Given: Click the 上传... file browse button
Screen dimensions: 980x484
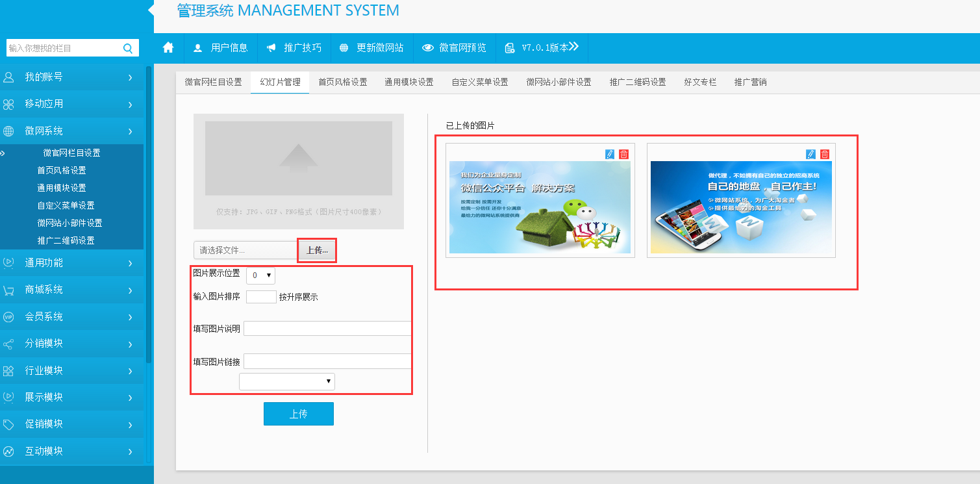Looking at the screenshot, I should pyautogui.click(x=317, y=250).
